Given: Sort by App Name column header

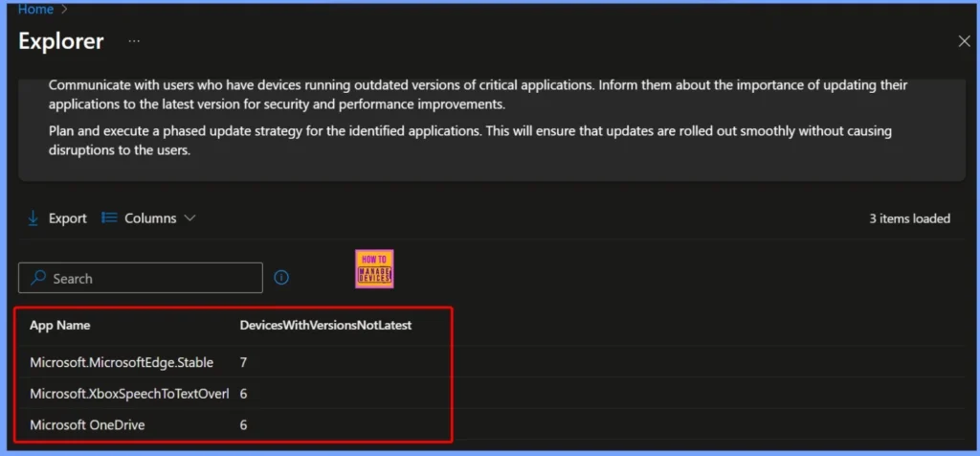Looking at the screenshot, I should point(60,326).
